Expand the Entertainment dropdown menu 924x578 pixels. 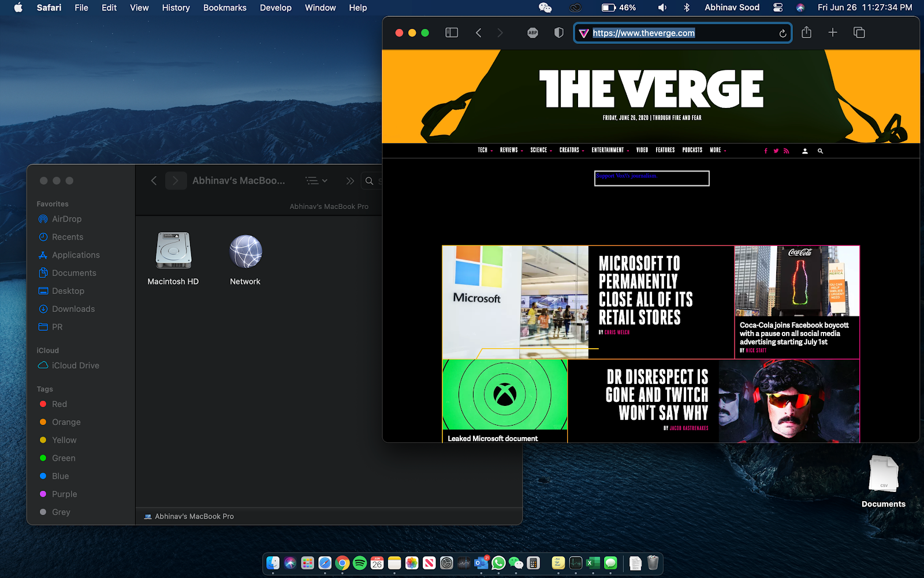pyautogui.click(x=610, y=150)
